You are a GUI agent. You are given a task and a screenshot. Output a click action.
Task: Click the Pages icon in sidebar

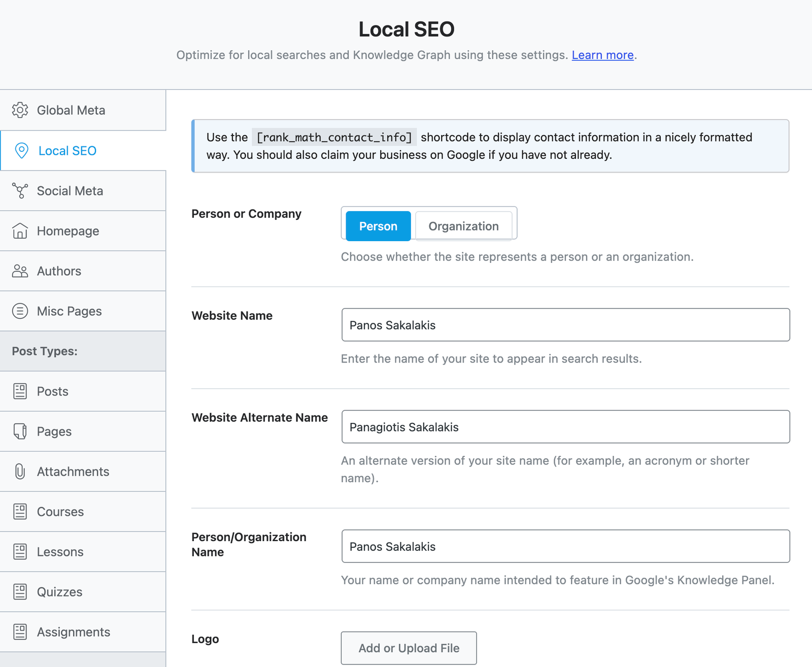tap(20, 431)
